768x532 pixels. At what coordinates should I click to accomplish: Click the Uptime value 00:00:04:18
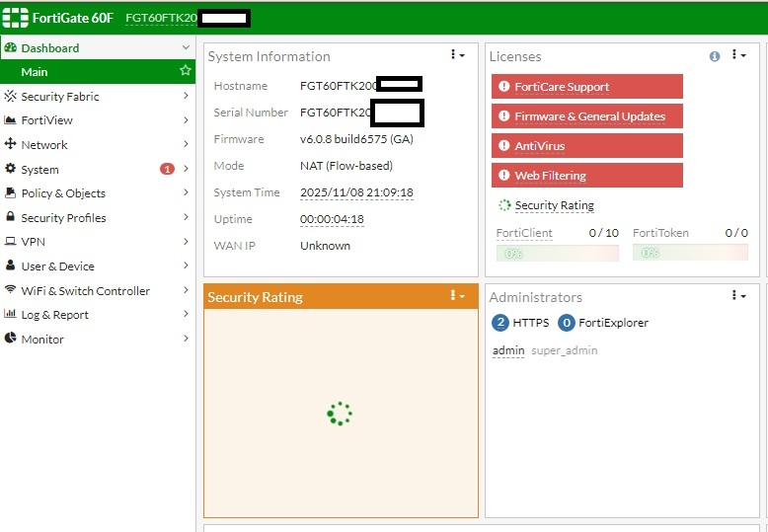pyautogui.click(x=332, y=219)
